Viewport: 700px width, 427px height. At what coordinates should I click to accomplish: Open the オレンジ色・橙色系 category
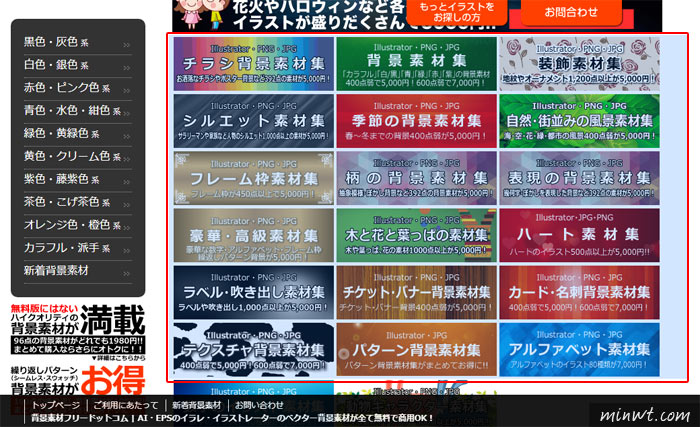[x=78, y=226]
